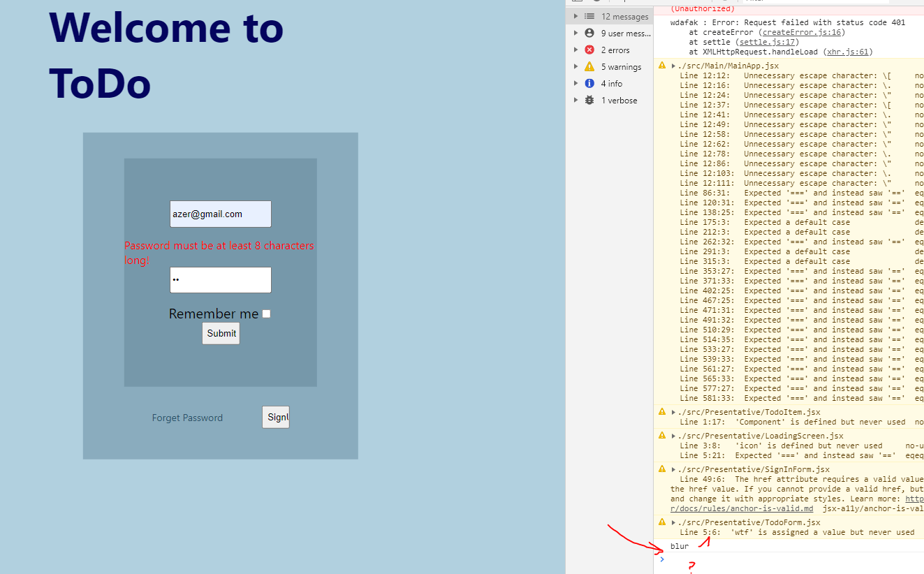Click the yellow warning icon beside 5 warnings
Viewport: 924px width, 574px height.
(589, 66)
